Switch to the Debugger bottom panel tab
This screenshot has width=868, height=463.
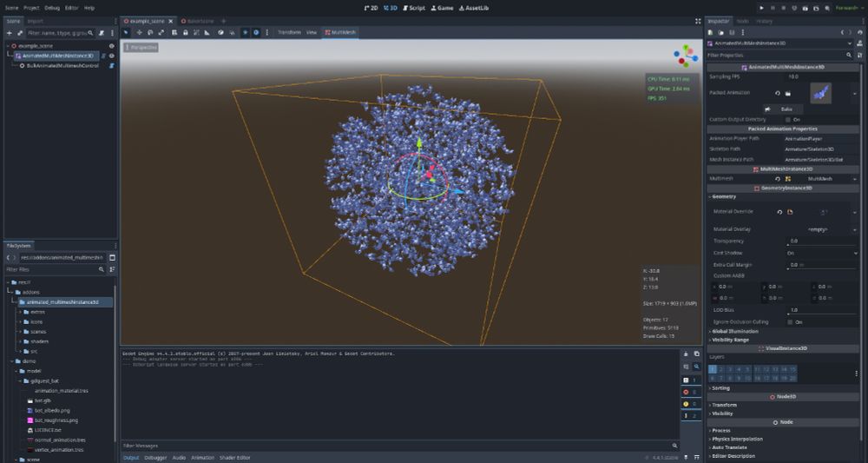[155, 458]
